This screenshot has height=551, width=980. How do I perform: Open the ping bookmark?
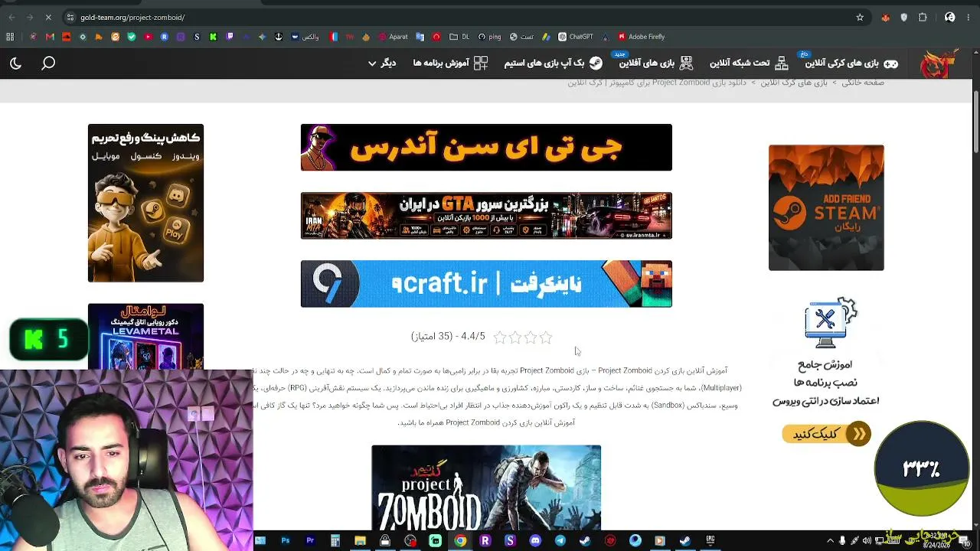[x=489, y=37]
